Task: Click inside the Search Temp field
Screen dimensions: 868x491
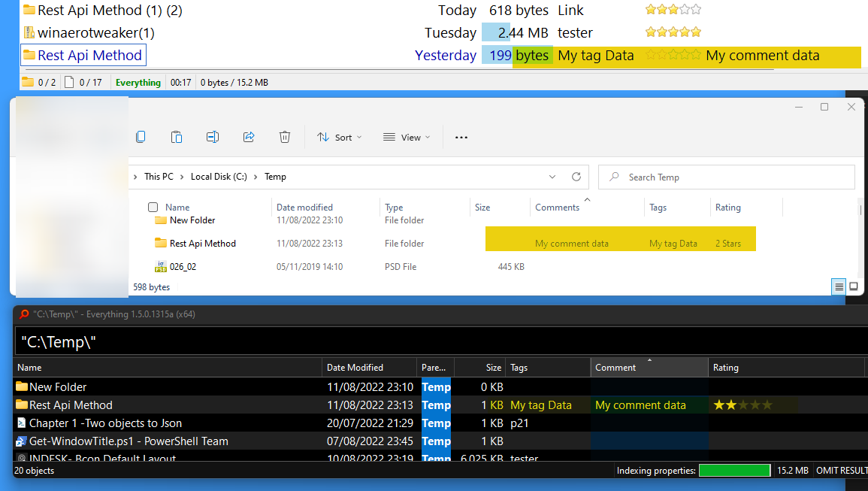Action: (726, 177)
